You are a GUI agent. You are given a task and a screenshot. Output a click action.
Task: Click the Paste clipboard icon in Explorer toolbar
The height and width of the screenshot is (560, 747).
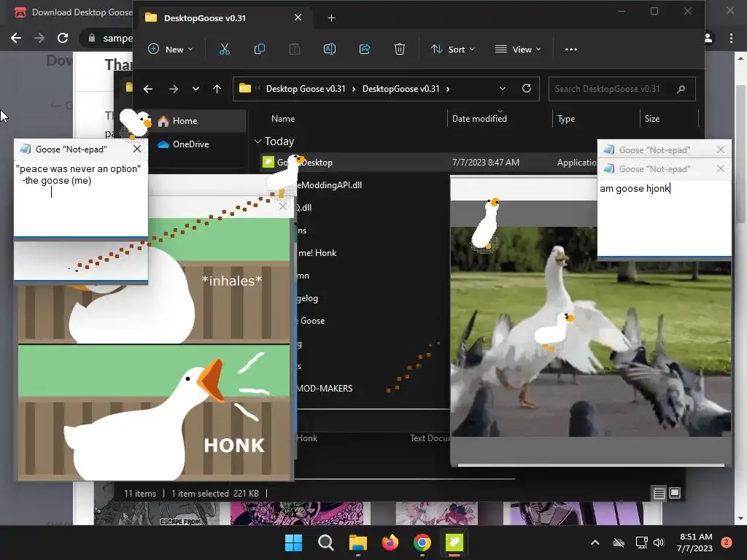pyautogui.click(x=295, y=49)
